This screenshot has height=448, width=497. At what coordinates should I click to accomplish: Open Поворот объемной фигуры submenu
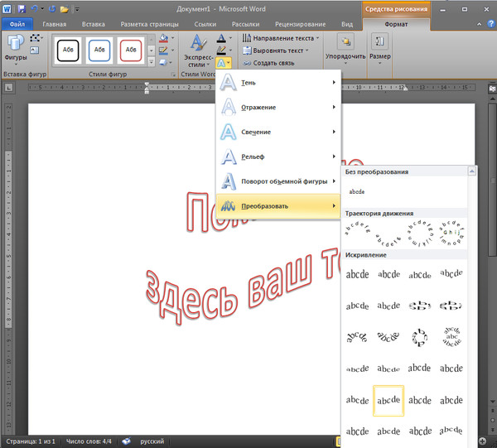click(278, 181)
